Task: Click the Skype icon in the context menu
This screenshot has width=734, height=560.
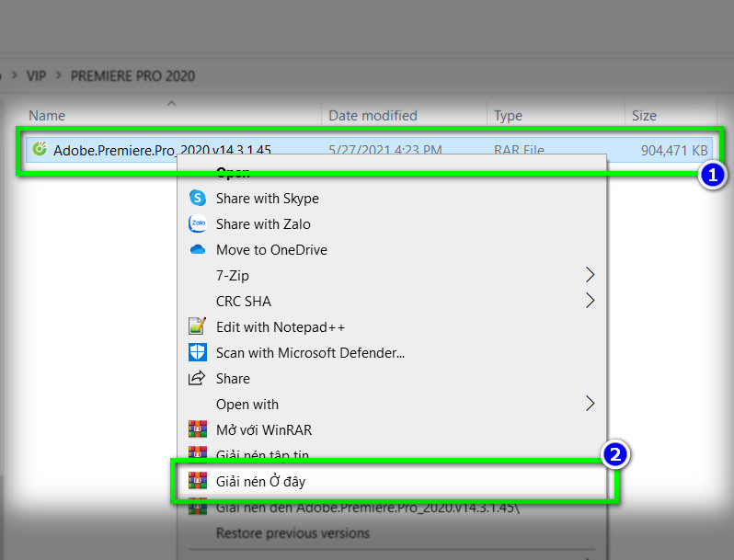Action: (197, 198)
